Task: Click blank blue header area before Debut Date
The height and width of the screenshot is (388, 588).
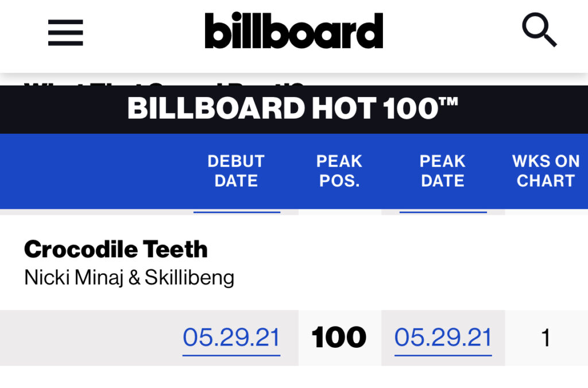Action: (101, 171)
